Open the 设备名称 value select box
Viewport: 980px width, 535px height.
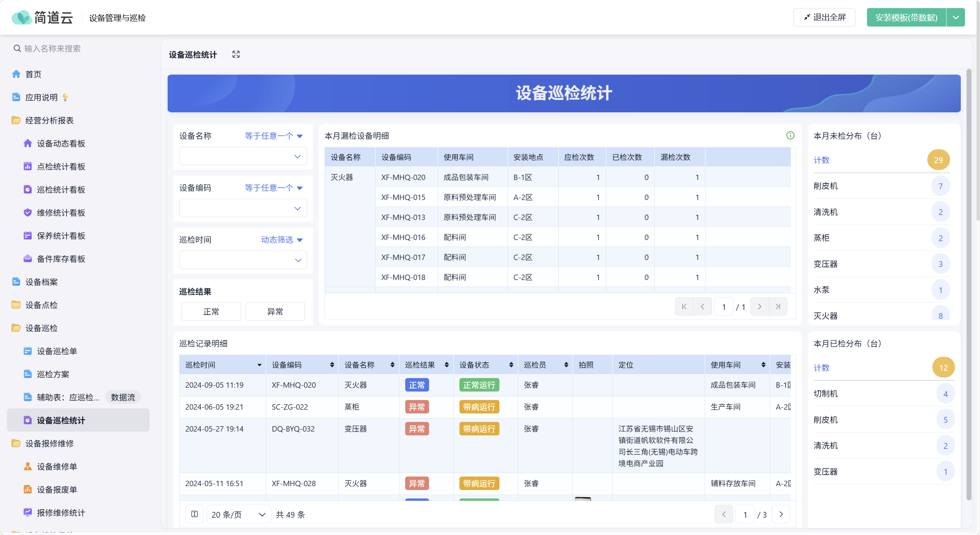tap(243, 156)
